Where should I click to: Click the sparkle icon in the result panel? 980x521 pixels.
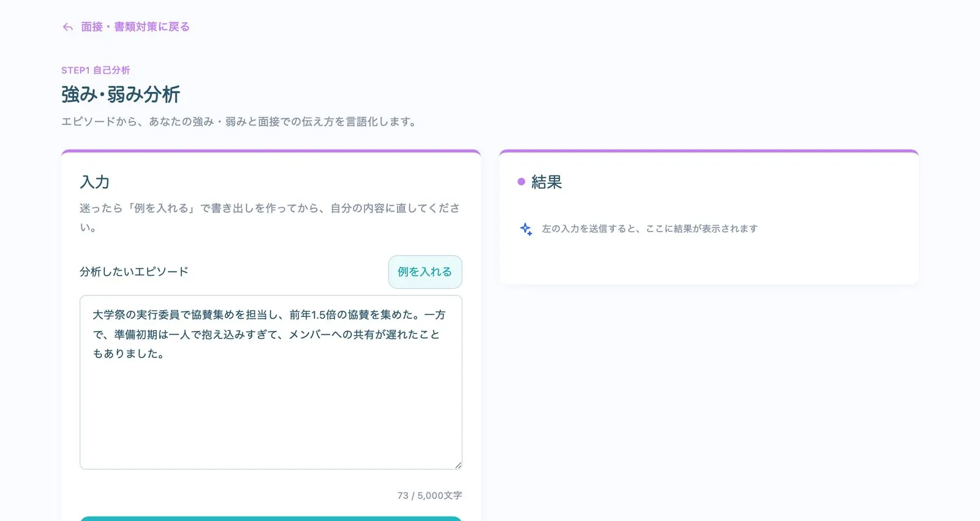pos(526,229)
